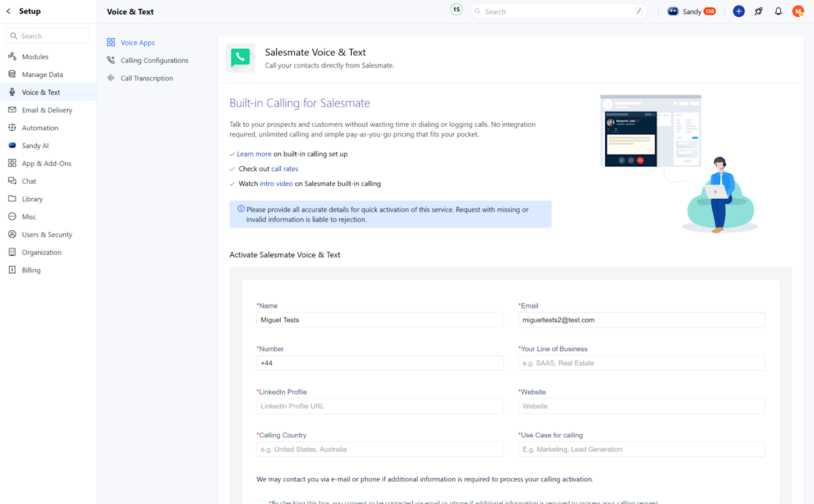
Task: Click the Misc ellipsis icon
Action: coord(12,217)
